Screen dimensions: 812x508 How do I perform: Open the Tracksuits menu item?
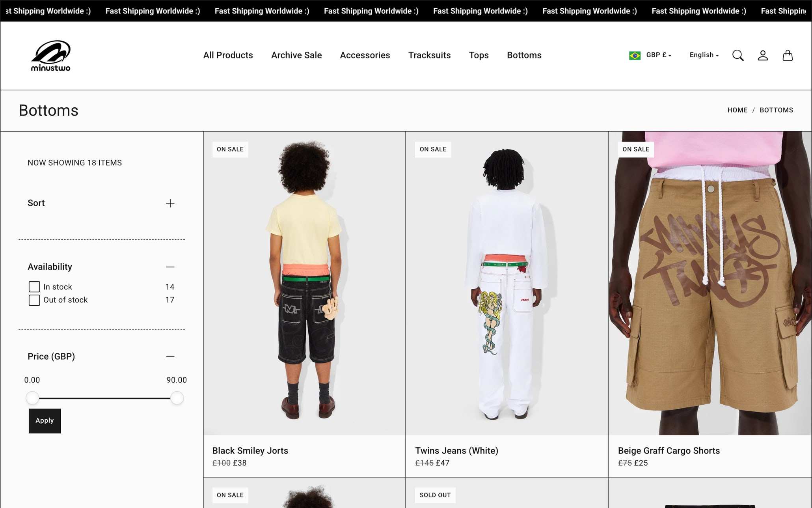click(x=429, y=55)
